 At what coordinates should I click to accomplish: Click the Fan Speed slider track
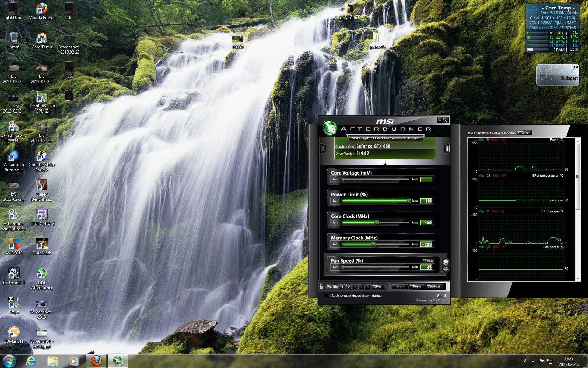[375, 267]
